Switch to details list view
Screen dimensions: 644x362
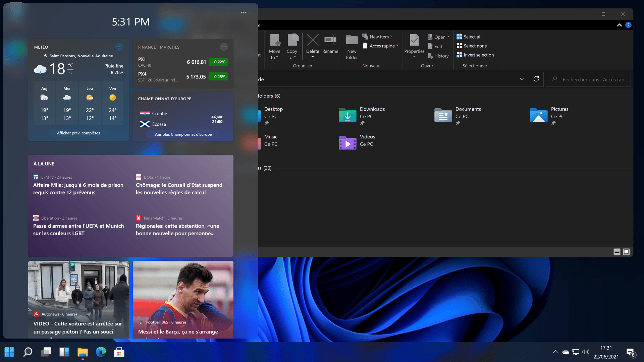(616, 252)
